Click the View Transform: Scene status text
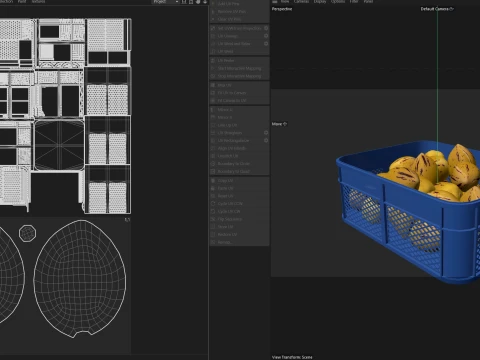This screenshot has width=480, height=360. point(292,357)
